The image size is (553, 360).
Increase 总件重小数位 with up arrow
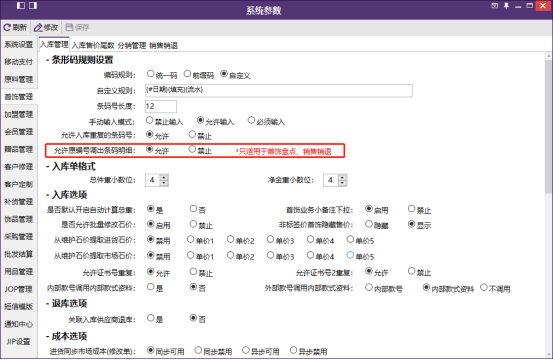coord(164,177)
